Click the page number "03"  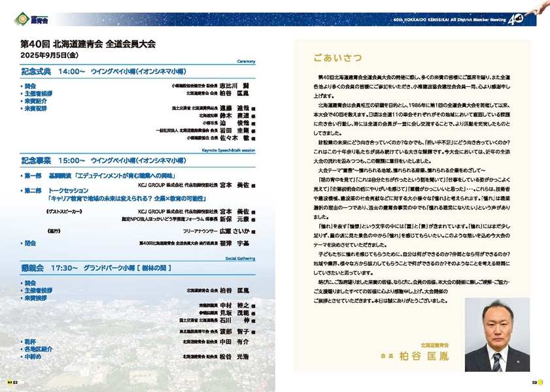coord(534,383)
